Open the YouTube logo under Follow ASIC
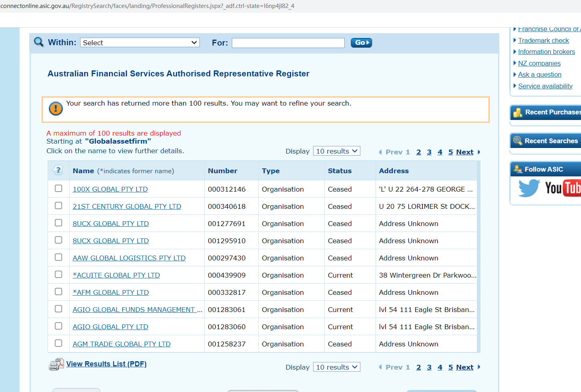This screenshot has width=581, height=392. tap(563, 188)
